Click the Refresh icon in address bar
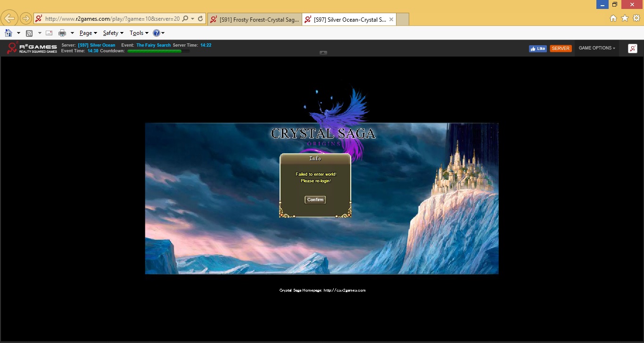Screen dimensions: 644x343 (200, 19)
